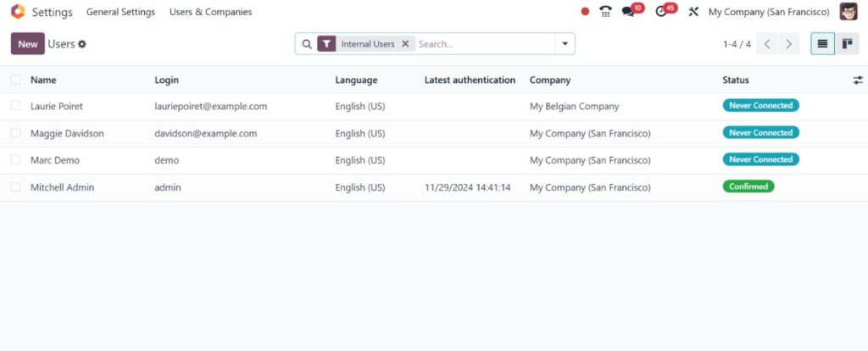Open the debug tools wrench icon

click(693, 12)
